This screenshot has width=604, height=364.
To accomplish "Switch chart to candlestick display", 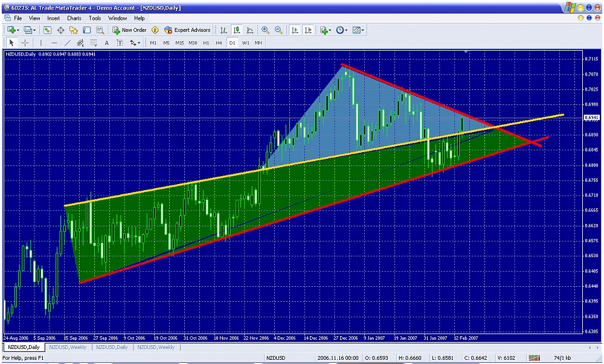I will click(237, 30).
